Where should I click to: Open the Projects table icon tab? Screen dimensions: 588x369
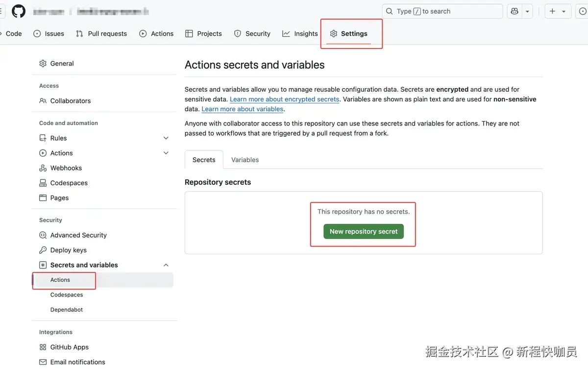pyautogui.click(x=189, y=34)
